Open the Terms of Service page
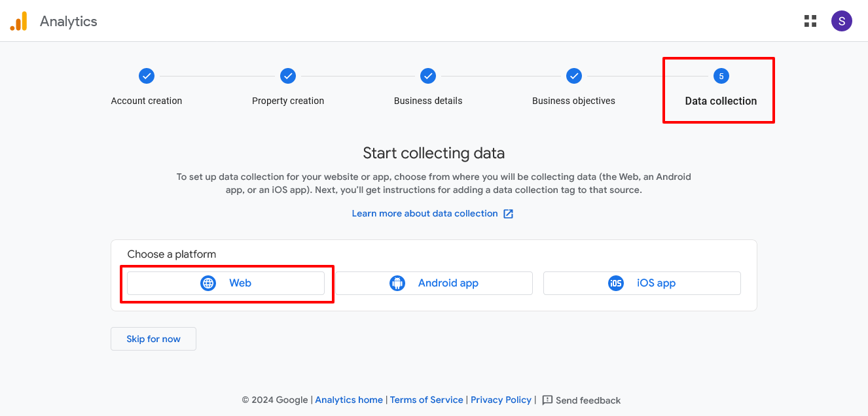The width and height of the screenshot is (868, 416). pyautogui.click(x=426, y=400)
